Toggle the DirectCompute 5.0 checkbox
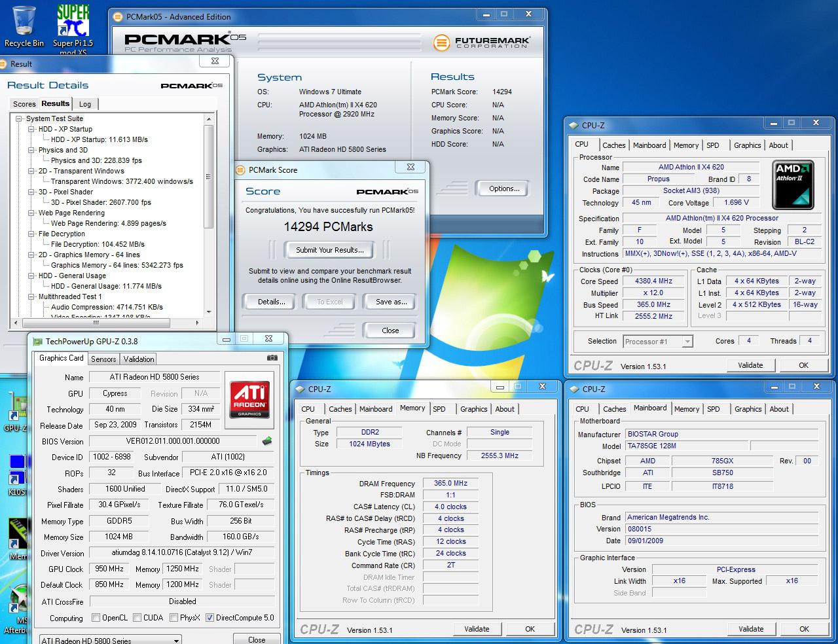Screen dimensions: 838x644 [x=209, y=617]
